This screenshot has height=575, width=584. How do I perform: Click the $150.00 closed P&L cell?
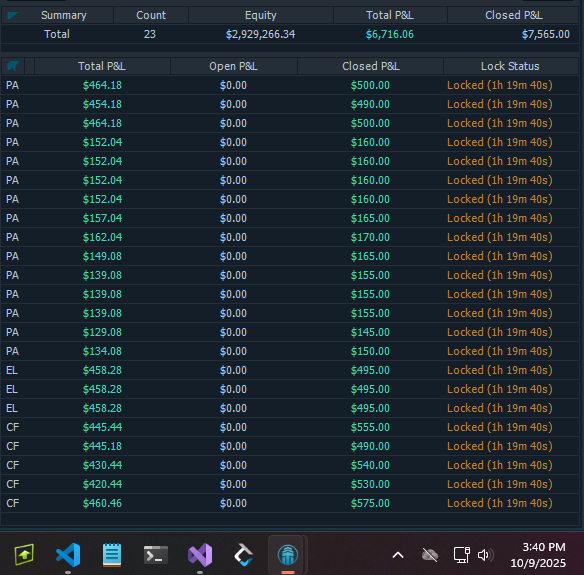[370, 351]
